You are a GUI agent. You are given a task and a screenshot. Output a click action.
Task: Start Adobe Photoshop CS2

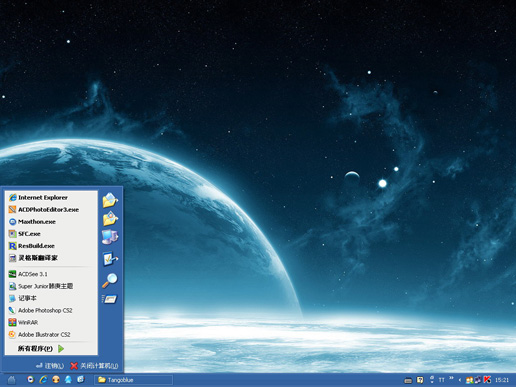pos(51,310)
